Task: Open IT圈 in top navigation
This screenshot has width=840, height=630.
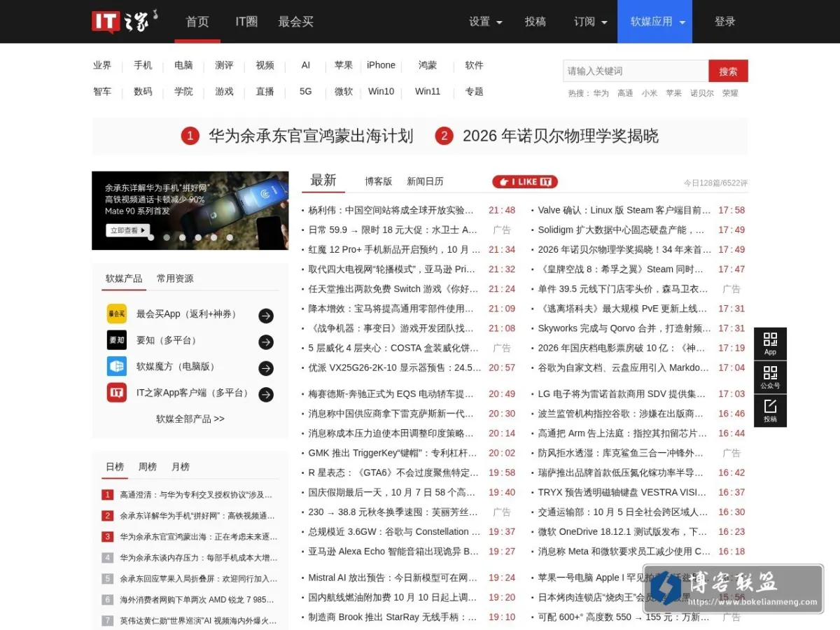Action: pos(246,22)
